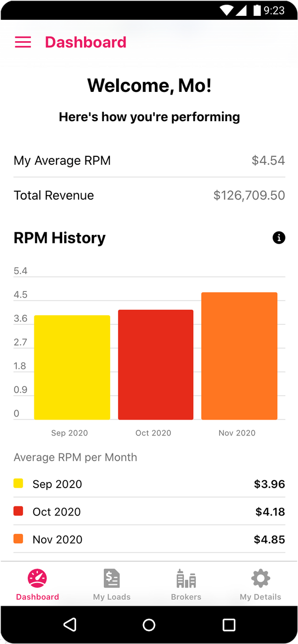298x644 pixels.
Task: Tap the Total Revenue row
Action: click(x=149, y=195)
